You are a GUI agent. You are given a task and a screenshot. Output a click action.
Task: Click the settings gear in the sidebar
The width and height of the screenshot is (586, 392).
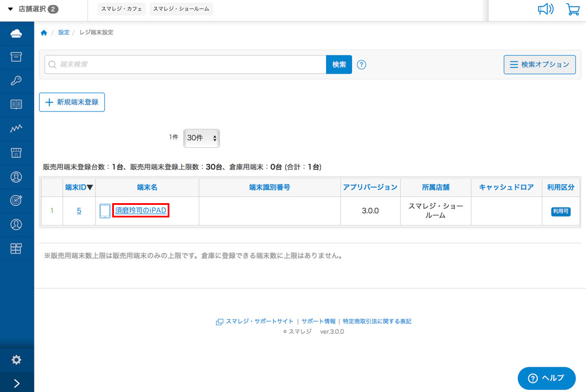pyautogui.click(x=17, y=360)
